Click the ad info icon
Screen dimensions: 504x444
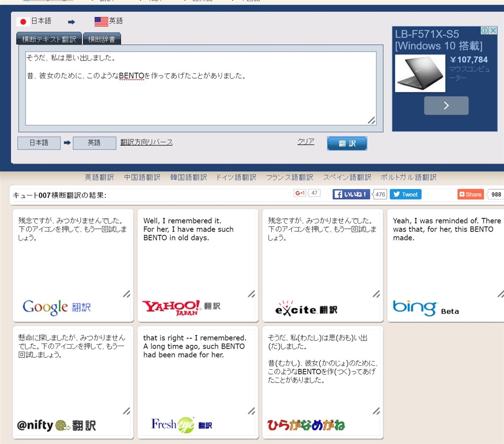click(x=485, y=30)
